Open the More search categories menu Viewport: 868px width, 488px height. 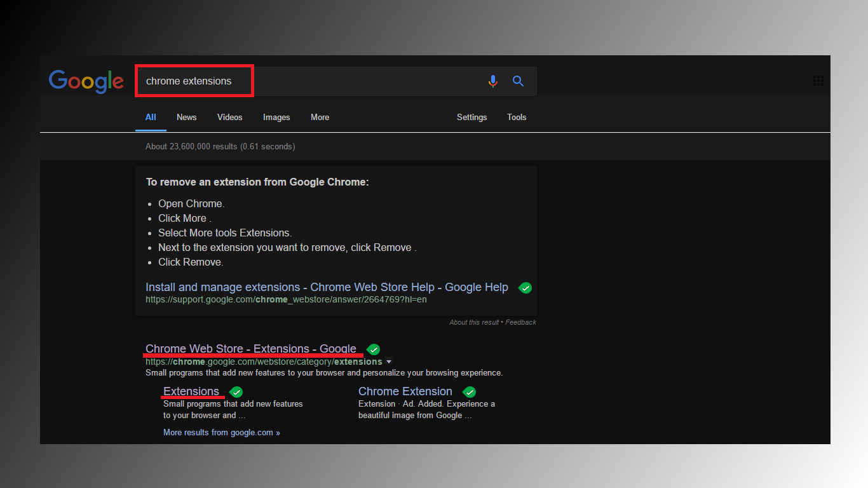pos(320,118)
